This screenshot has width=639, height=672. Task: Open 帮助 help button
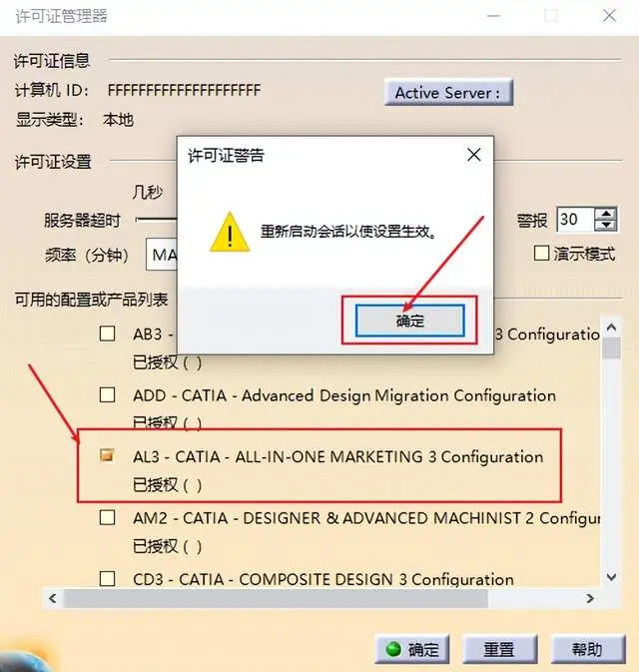click(x=587, y=649)
